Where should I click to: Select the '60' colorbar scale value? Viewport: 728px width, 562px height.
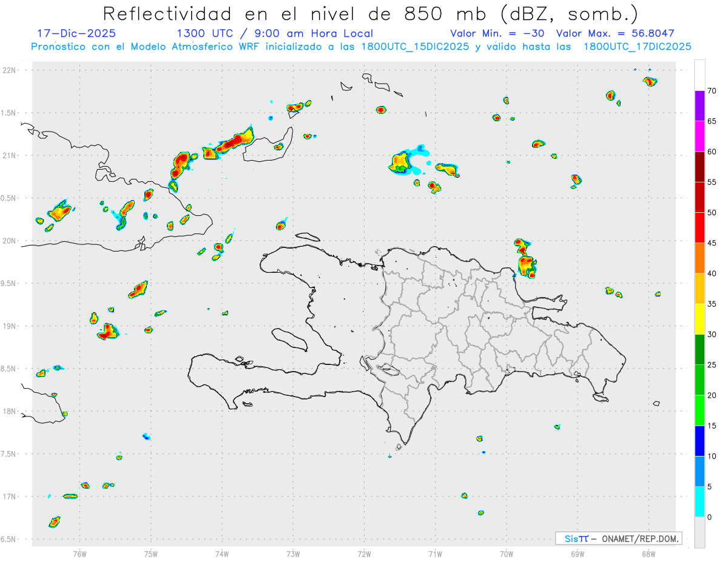coord(712,152)
